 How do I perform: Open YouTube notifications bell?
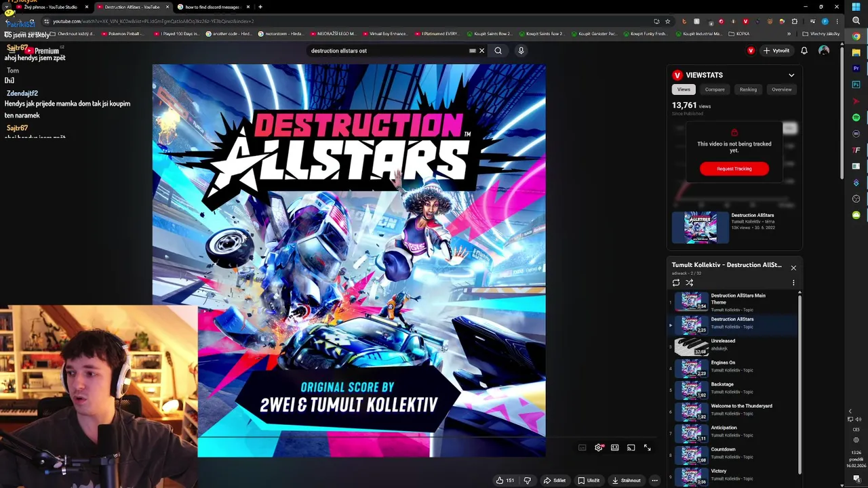[804, 51]
